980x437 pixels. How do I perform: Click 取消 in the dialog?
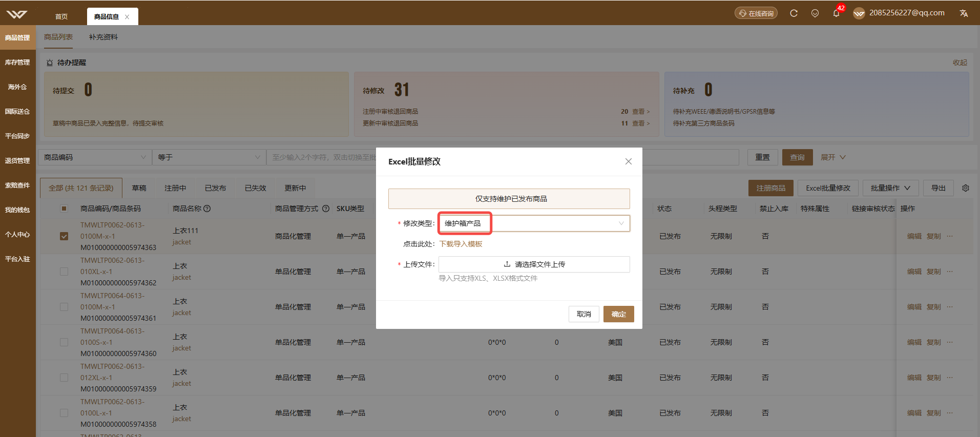coord(584,314)
